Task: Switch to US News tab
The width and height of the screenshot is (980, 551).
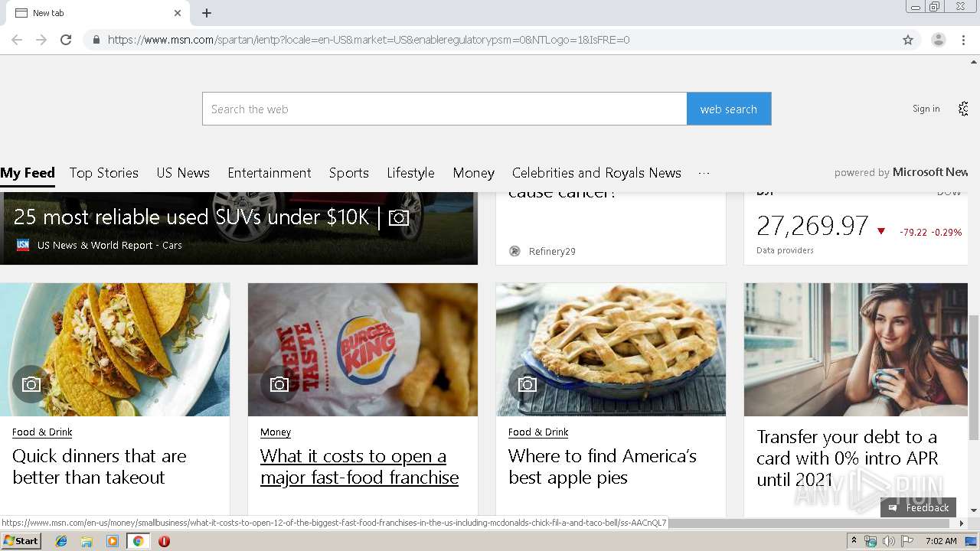Action: point(183,173)
